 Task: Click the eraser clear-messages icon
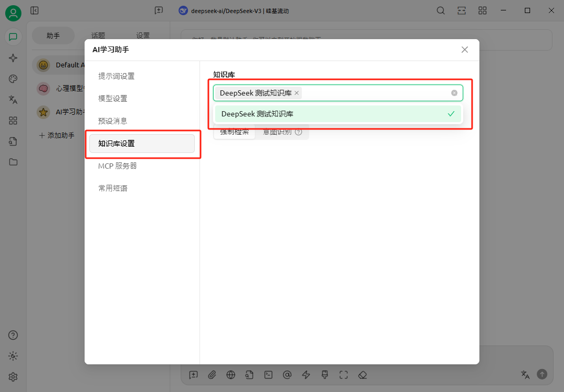362,375
